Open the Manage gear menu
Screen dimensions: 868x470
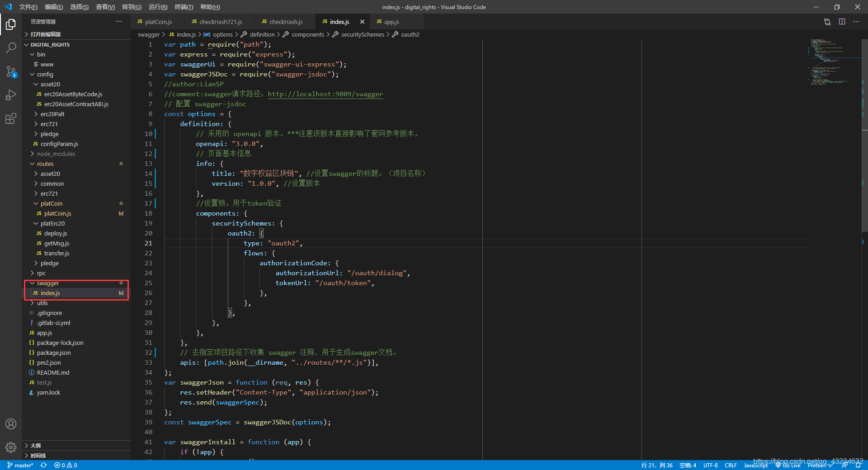(x=11, y=447)
